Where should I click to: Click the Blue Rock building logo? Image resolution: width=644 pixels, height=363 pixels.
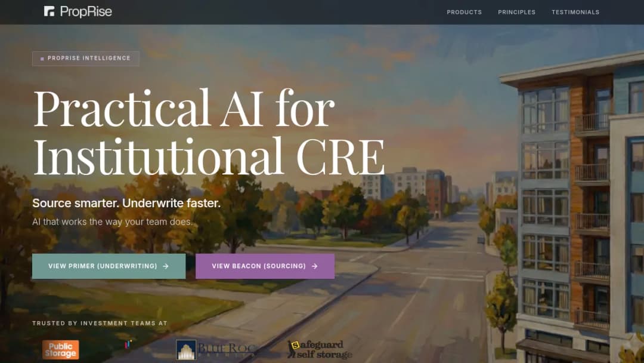coord(216,350)
